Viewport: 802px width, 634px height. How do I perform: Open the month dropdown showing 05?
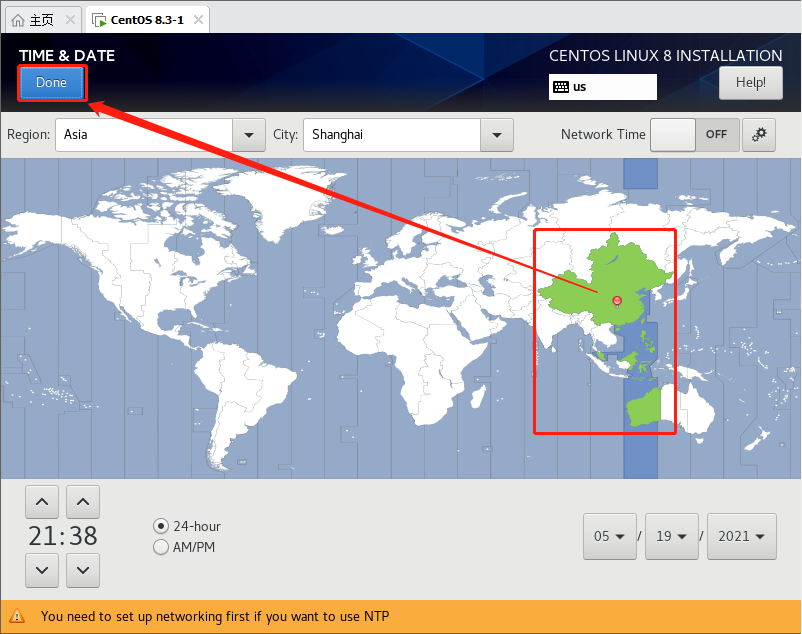pos(610,536)
